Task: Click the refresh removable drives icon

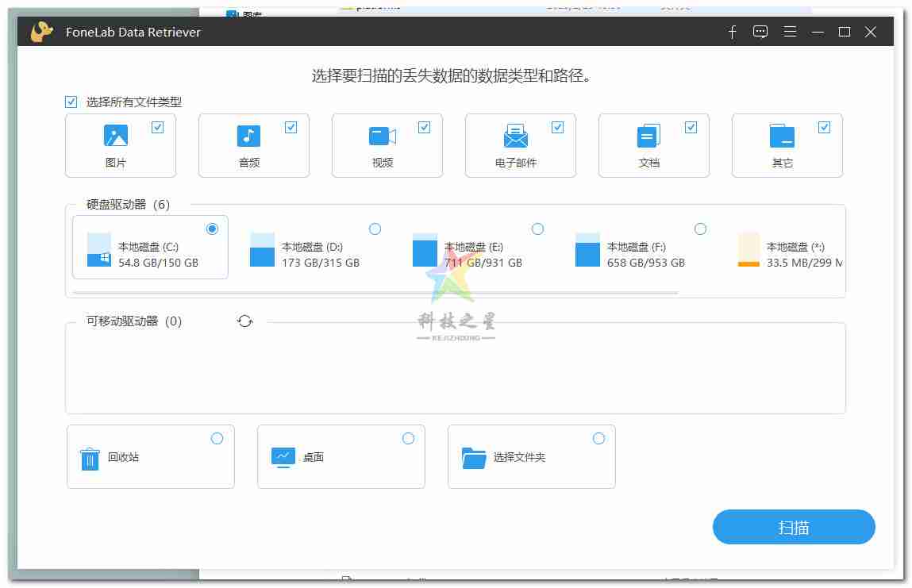Action: pyautogui.click(x=244, y=321)
